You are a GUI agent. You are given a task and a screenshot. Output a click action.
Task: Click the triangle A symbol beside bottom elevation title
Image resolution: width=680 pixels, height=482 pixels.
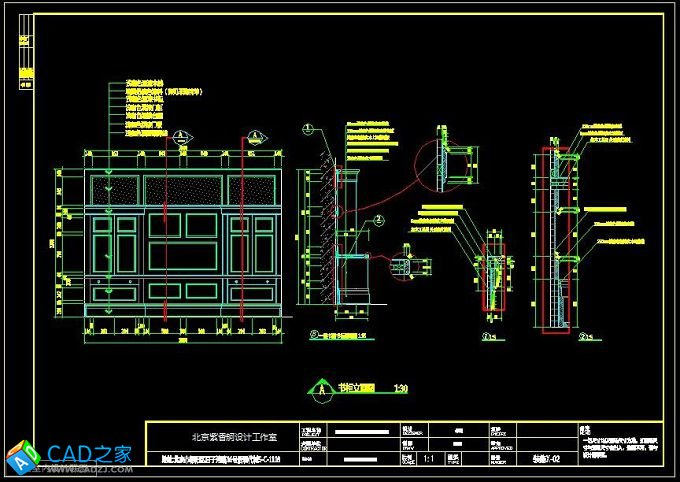pos(320,386)
